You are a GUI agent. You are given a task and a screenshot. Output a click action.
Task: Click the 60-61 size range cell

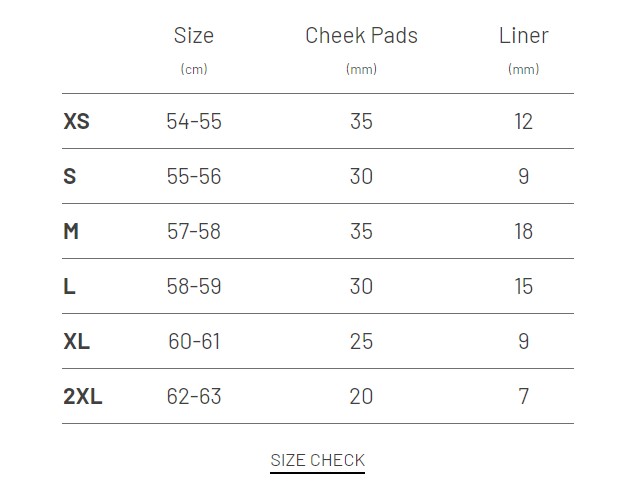tap(194, 341)
